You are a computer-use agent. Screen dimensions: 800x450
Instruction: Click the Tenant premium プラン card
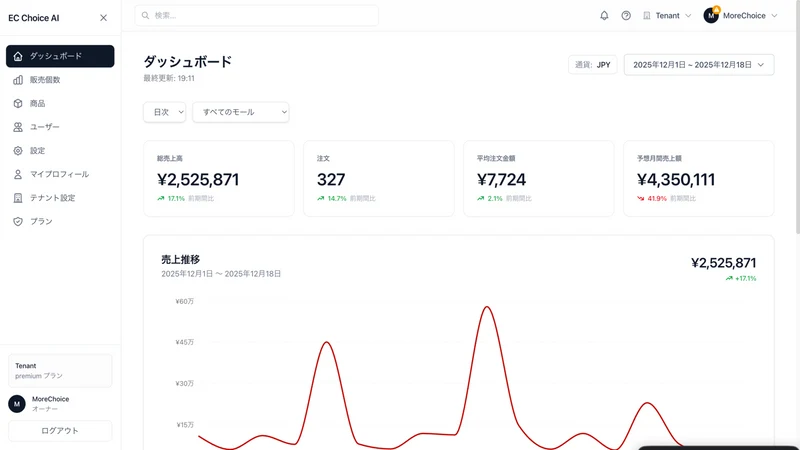coord(60,370)
